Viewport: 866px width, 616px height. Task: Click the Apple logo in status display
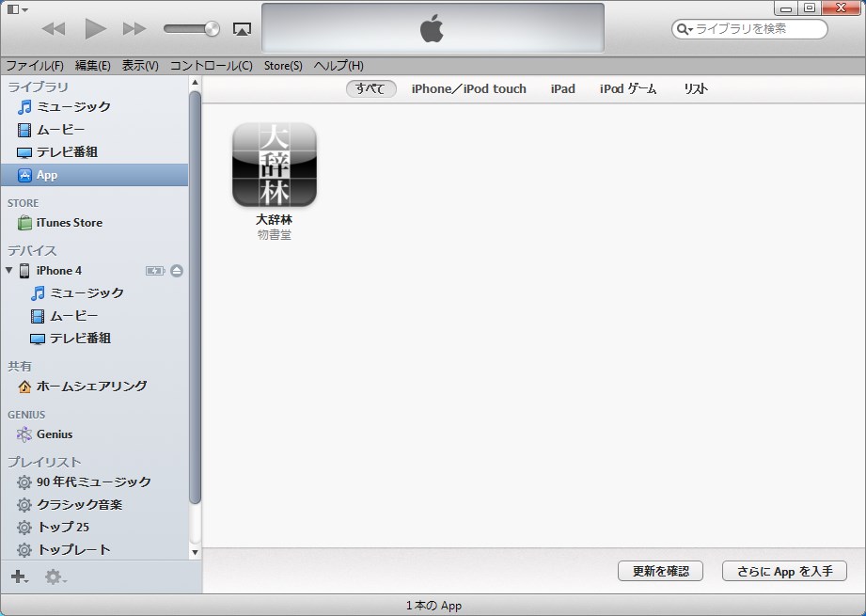[x=432, y=28]
